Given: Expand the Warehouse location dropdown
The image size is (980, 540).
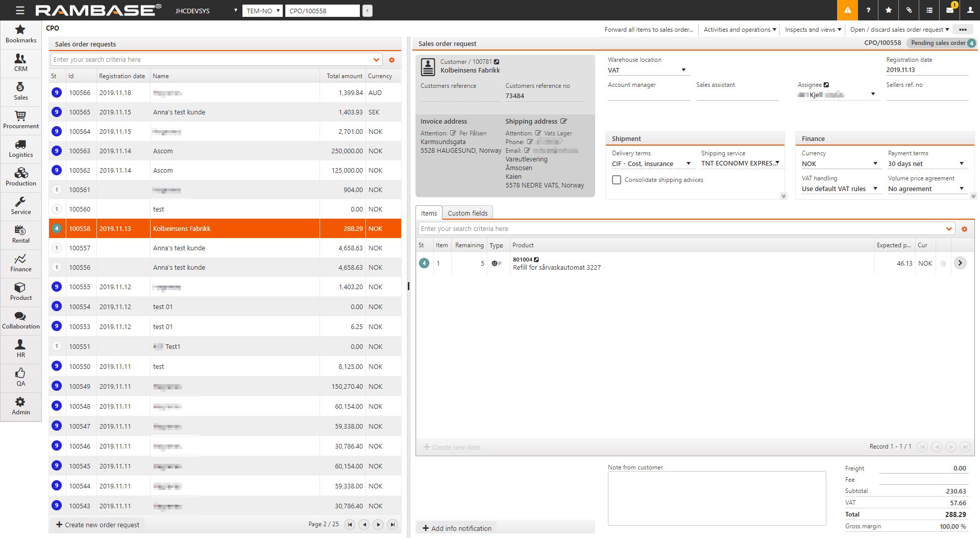Looking at the screenshot, I should 683,71.
